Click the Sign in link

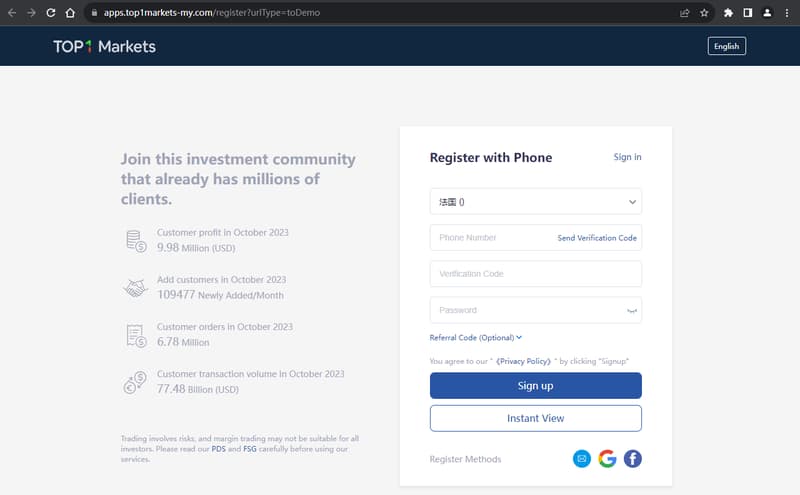pyautogui.click(x=627, y=157)
